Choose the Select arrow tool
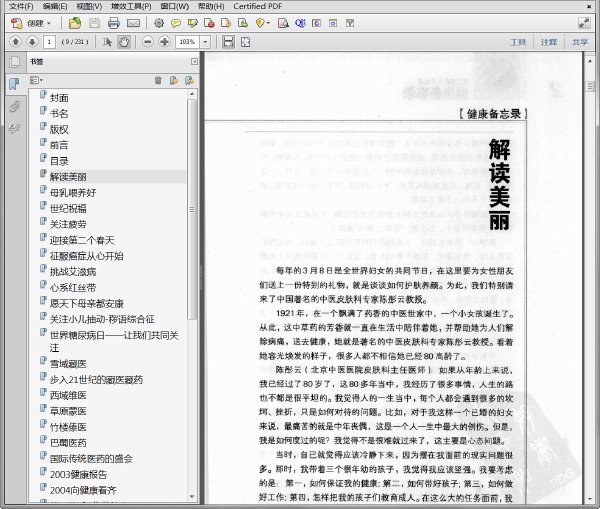This screenshot has height=509, width=600. [x=107, y=42]
